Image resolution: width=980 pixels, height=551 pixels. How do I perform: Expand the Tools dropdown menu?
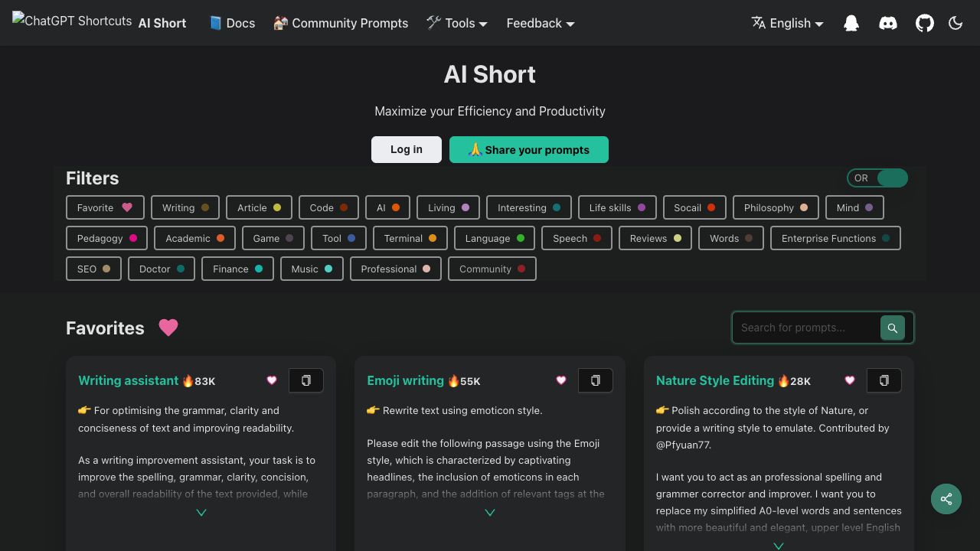coord(457,23)
